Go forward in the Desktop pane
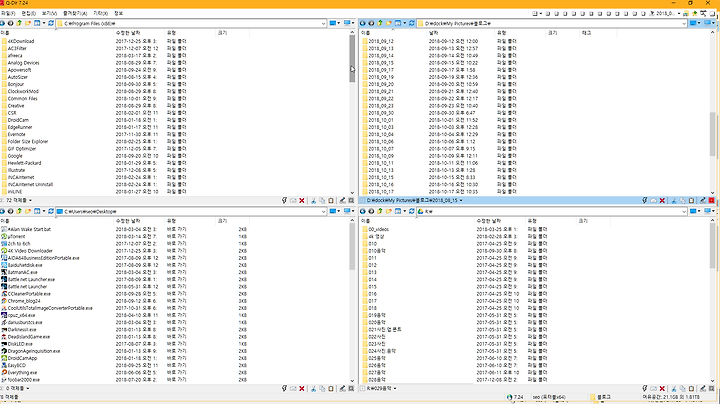This screenshot has height=404, width=720. pos(10,211)
